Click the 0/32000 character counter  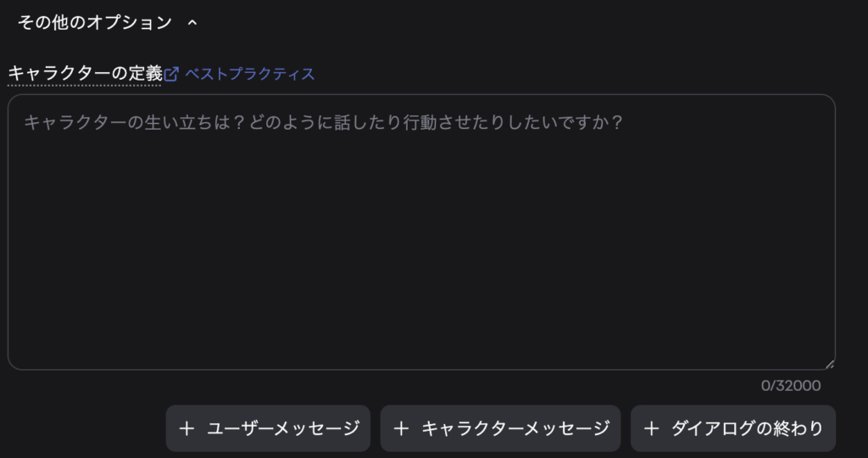(790, 386)
